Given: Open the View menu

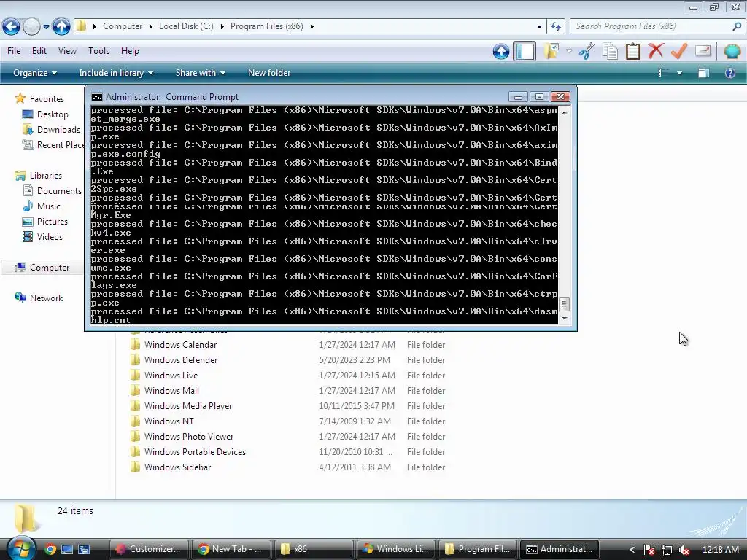Looking at the screenshot, I should (67, 51).
